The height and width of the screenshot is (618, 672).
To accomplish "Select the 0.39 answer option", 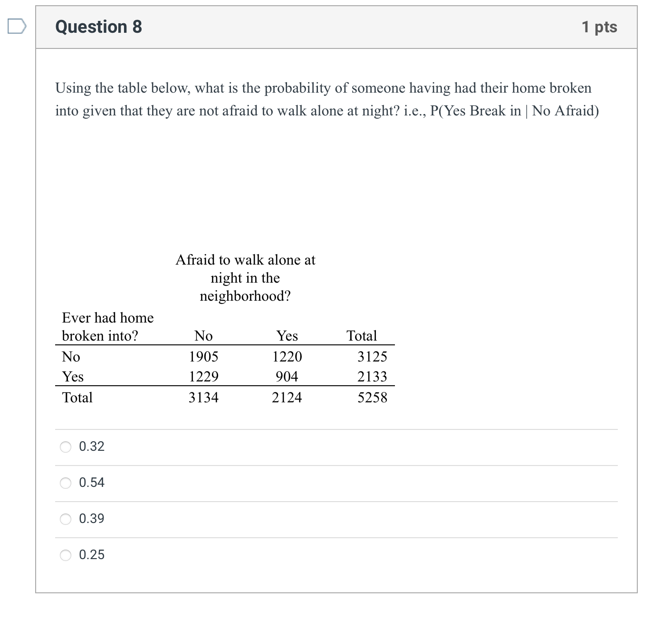I will tap(66, 519).
